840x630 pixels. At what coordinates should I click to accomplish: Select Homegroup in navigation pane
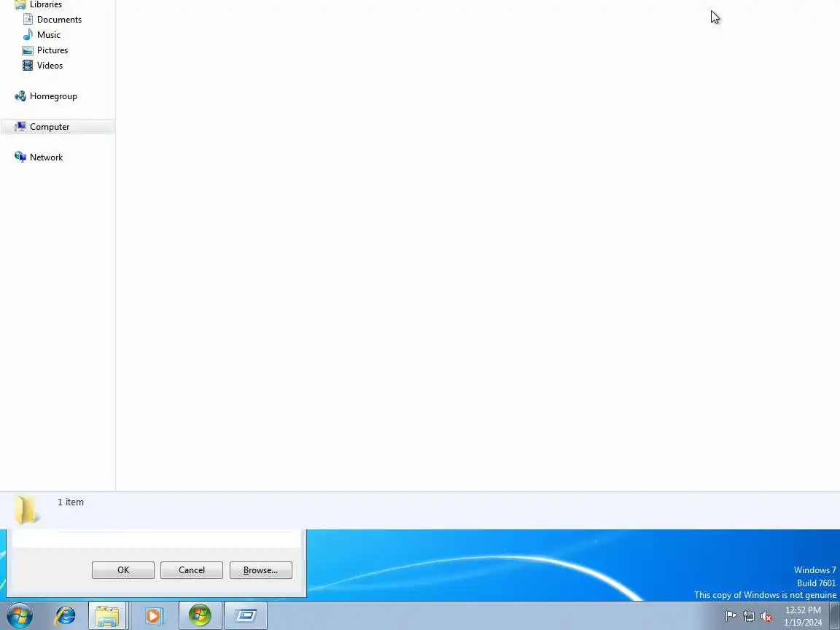point(46,96)
